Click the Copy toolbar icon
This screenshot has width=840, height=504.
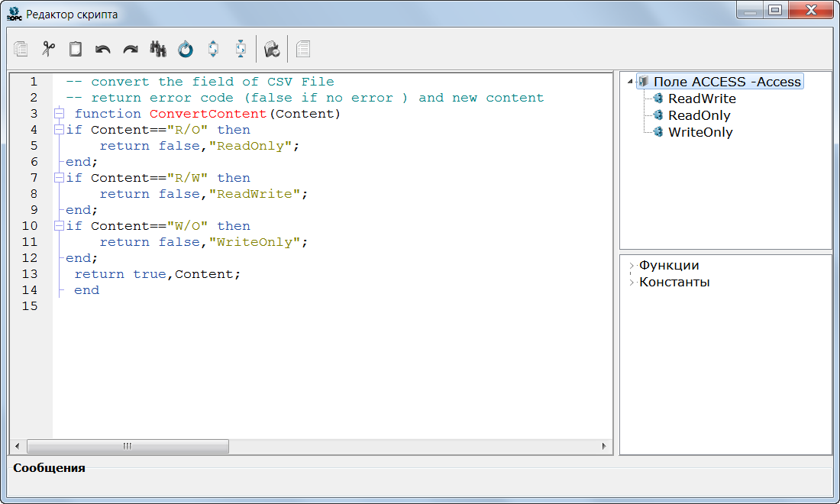(x=21, y=49)
